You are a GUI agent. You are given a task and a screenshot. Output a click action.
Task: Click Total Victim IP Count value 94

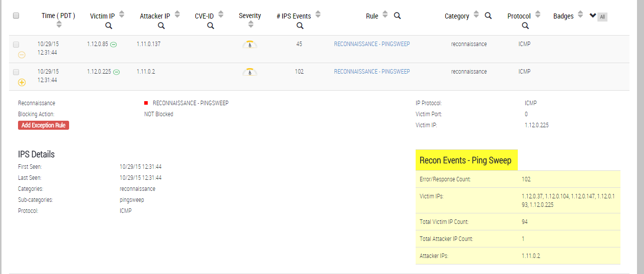pyautogui.click(x=524, y=221)
